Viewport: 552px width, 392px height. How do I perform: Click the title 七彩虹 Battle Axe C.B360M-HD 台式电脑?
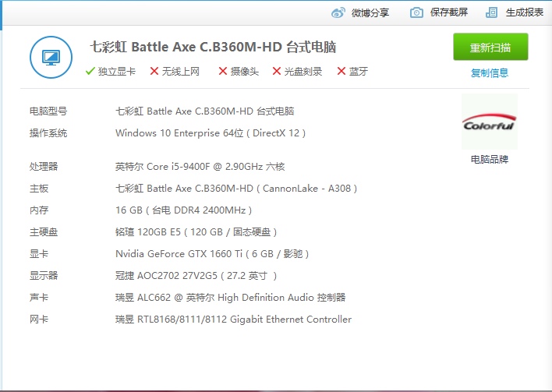(x=213, y=47)
